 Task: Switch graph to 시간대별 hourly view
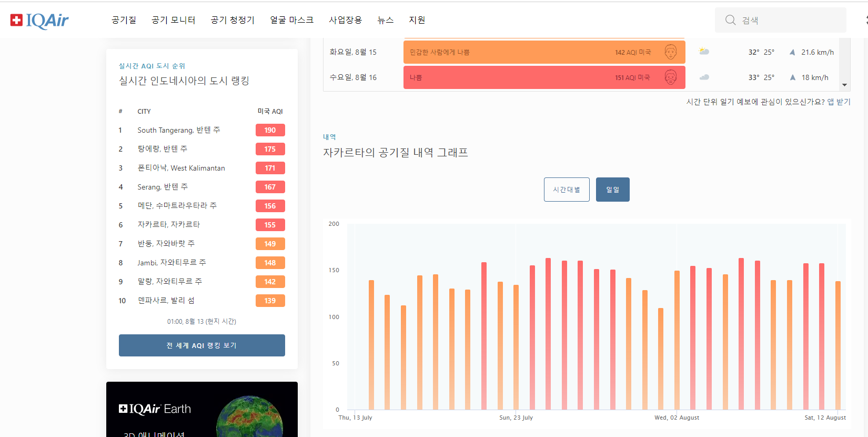[567, 190]
